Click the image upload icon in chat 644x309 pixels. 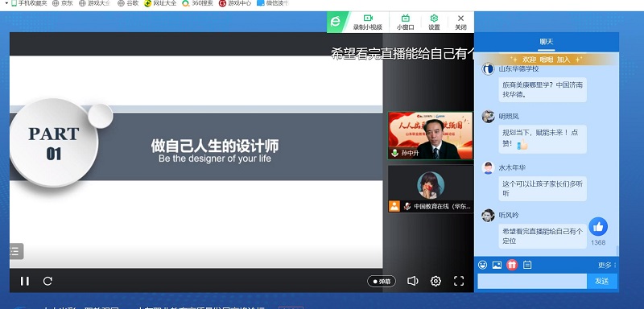[x=497, y=265]
